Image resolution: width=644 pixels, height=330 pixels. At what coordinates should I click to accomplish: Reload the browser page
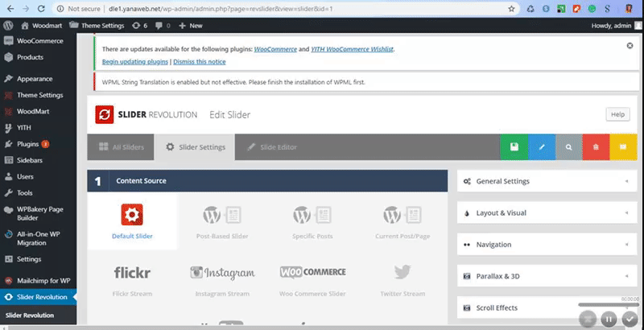pos(41,9)
